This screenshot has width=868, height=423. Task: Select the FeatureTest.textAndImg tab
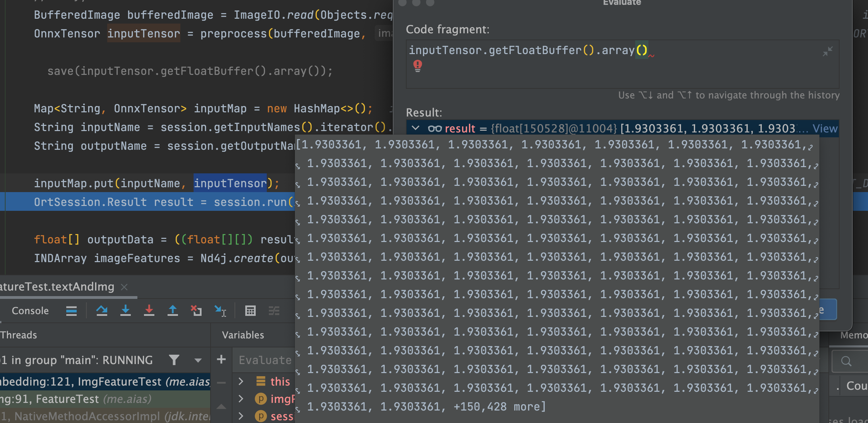(x=56, y=287)
